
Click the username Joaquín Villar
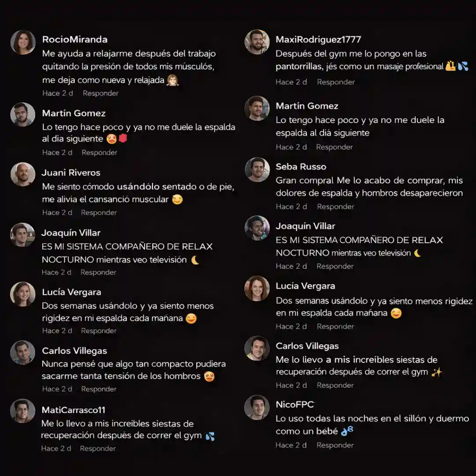tap(71, 233)
